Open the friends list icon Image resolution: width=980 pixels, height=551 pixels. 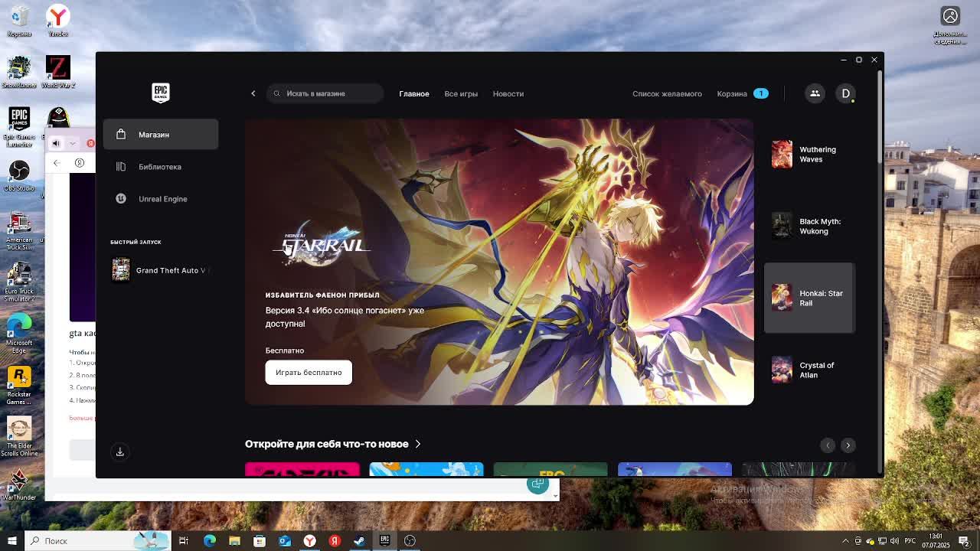[815, 93]
